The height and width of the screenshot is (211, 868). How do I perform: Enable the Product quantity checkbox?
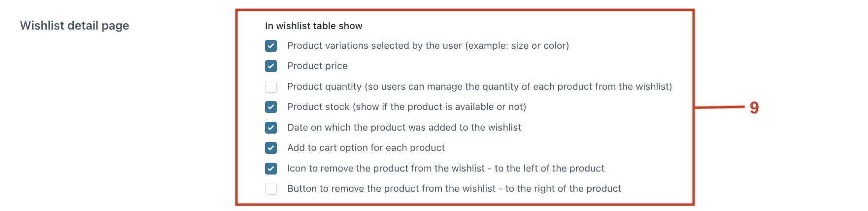coord(271,87)
